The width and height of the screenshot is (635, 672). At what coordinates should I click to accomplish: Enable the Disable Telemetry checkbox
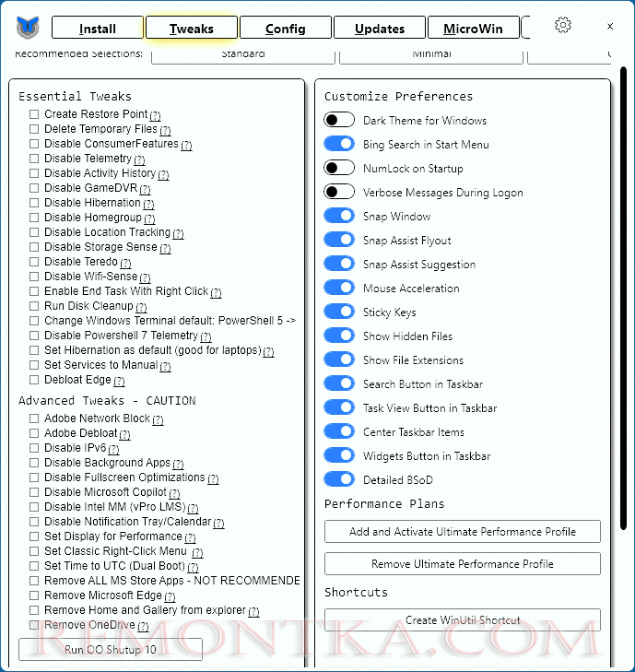[x=34, y=159]
